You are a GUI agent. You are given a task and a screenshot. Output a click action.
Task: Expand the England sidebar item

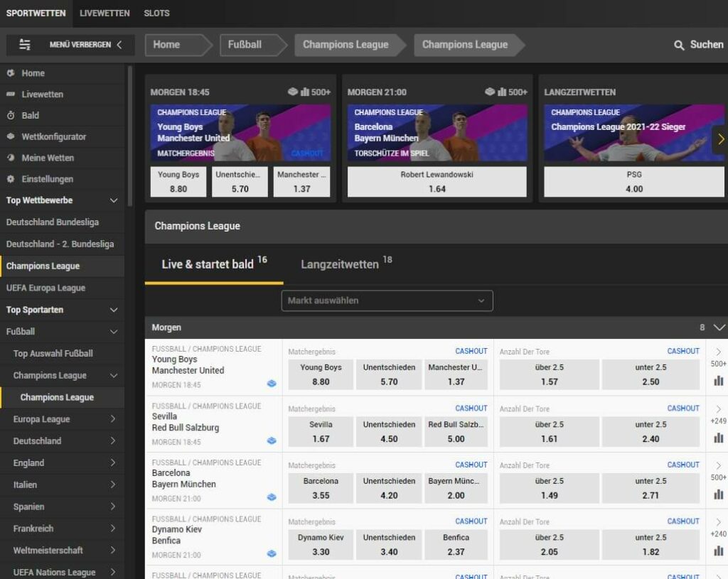[113, 462]
